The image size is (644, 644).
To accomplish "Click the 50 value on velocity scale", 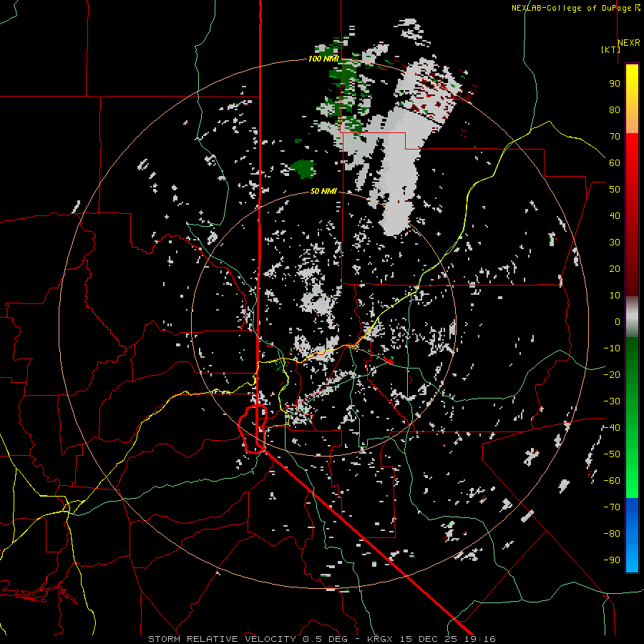I will click(x=615, y=190).
